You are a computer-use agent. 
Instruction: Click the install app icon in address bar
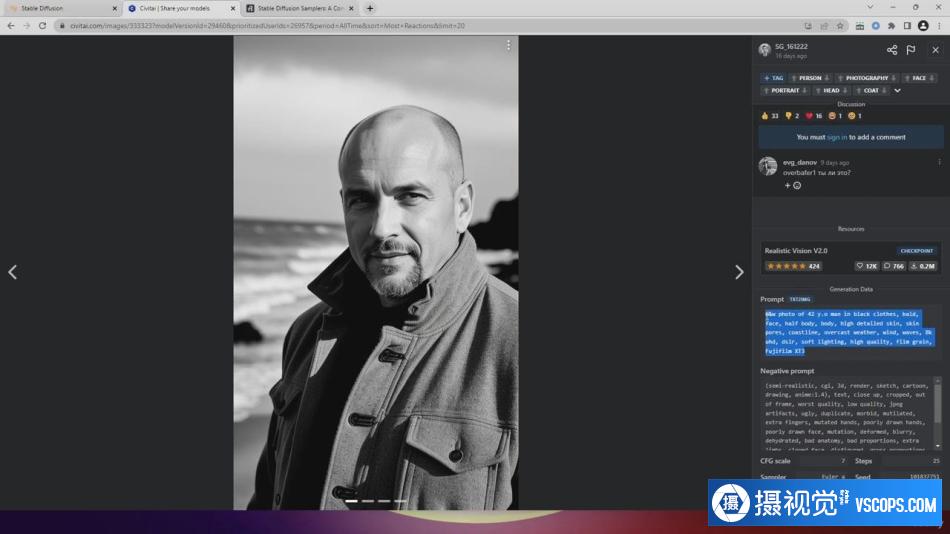(x=808, y=26)
